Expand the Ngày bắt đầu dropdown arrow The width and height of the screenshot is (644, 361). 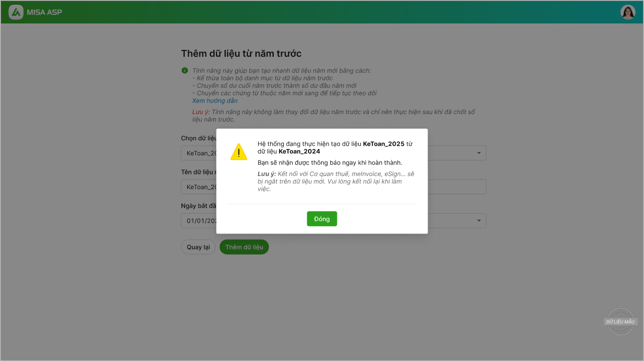click(479, 221)
